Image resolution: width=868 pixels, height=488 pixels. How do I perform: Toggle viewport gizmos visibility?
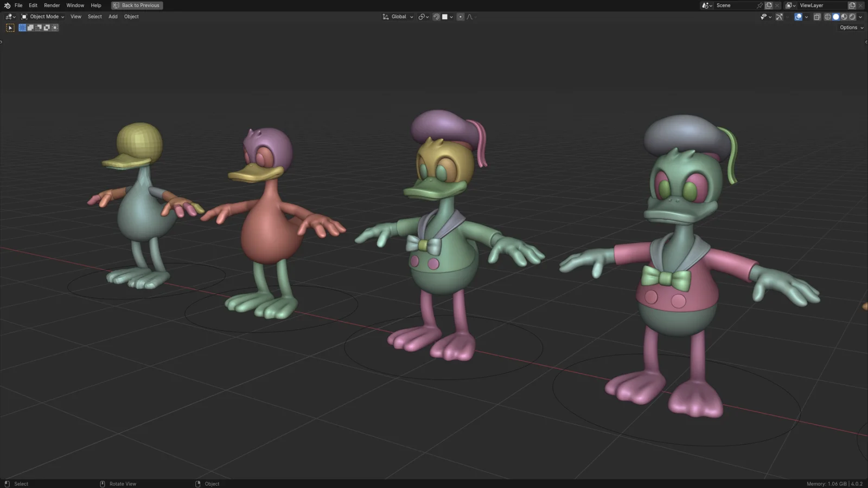coord(780,17)
